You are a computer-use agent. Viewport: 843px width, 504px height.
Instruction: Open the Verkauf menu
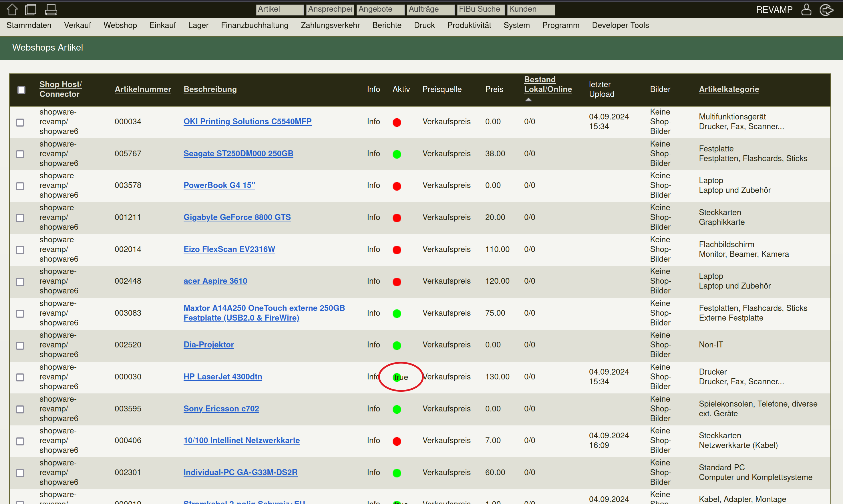77,25
